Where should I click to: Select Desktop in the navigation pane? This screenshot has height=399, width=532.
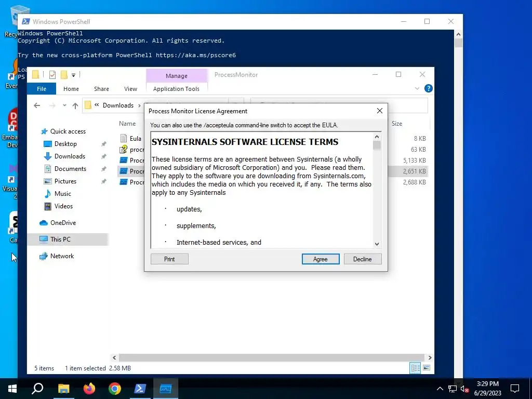tap(65, 144)
